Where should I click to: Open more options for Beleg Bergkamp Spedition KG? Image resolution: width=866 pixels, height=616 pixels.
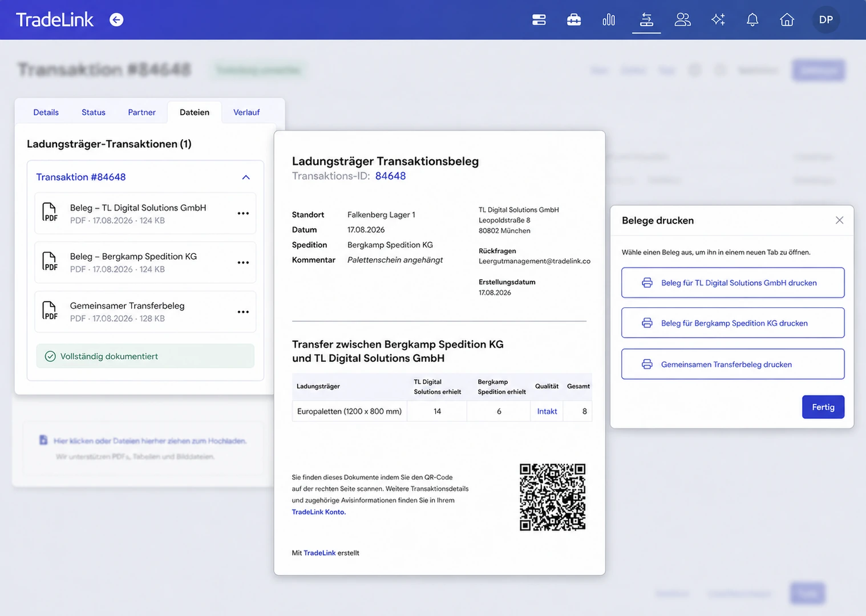coord(243,262)
